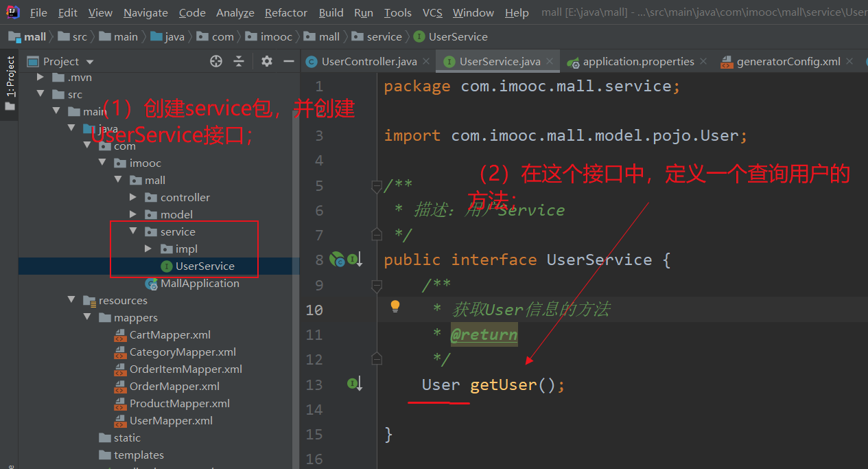Viewport: 868px width, 469px height.
Task: Close the generatorConfig.xml tab
Action: point(850,61)
